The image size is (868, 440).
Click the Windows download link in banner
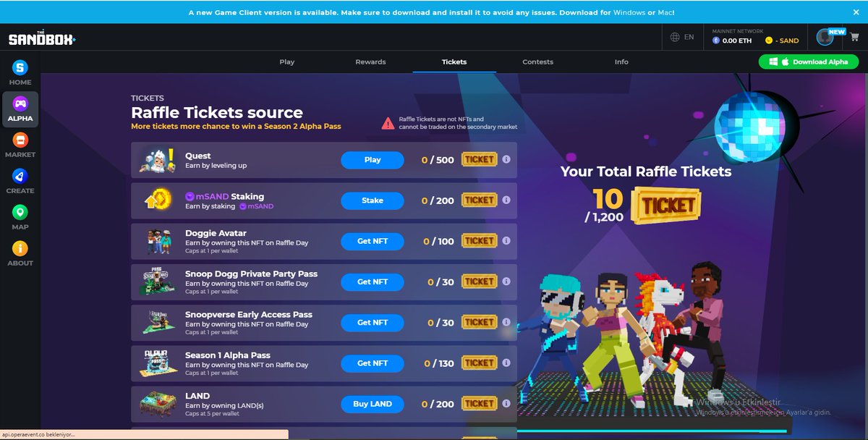[629, 12]
